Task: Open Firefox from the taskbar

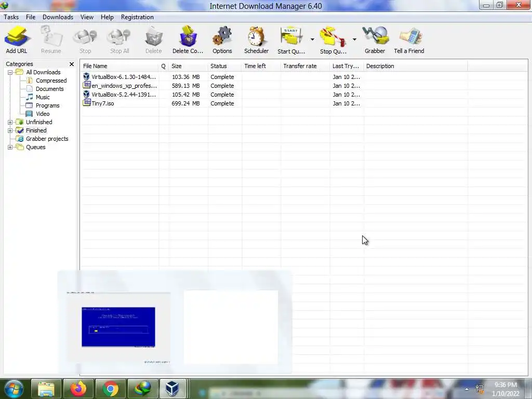Action: (x=78, y=389)
